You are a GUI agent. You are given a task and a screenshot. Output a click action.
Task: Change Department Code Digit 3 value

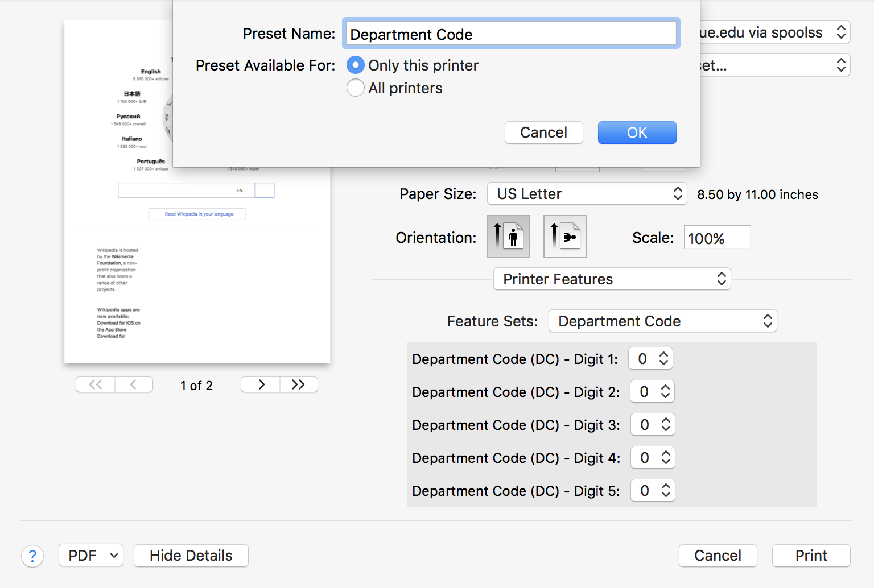[x=653, y=425]
